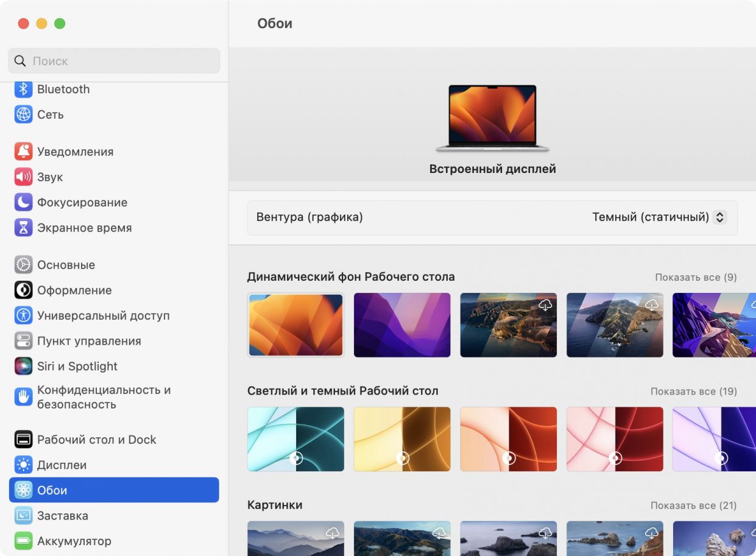Image resolution: width=756 pixels, height=556 pixels.
Task: Open Основные with its gear icon
Action: (x=23, y=265)
